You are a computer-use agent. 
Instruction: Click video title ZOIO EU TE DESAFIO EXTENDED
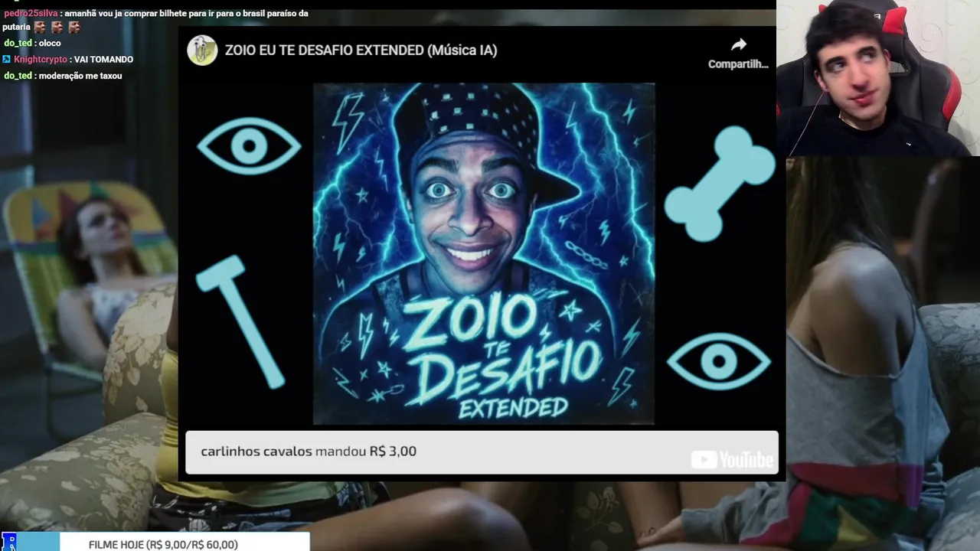pyautogui.click(x=361, y=51)
